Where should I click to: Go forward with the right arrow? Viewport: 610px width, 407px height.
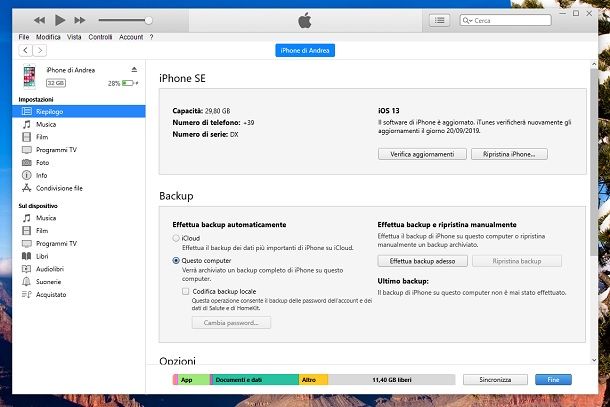pos(40,50)
